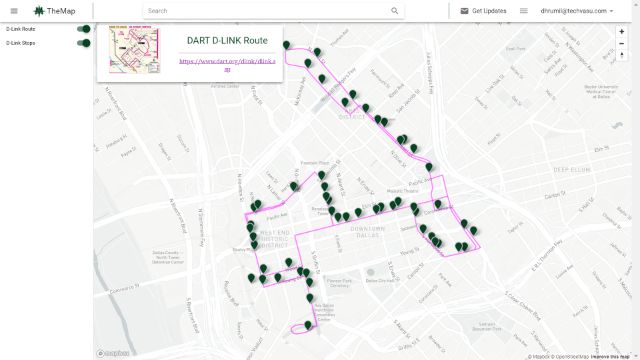Click the D-Link Stops label text
This screenshot has height=360, width=640.
(20, 43)
